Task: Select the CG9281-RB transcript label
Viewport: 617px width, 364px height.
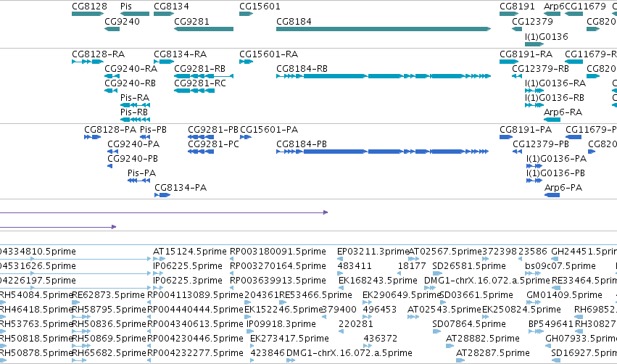Action: coord(200,68)
